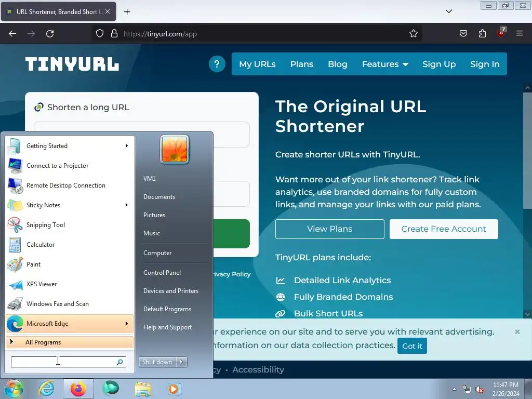Show hidden tray icons arrow

click(454, 389)
